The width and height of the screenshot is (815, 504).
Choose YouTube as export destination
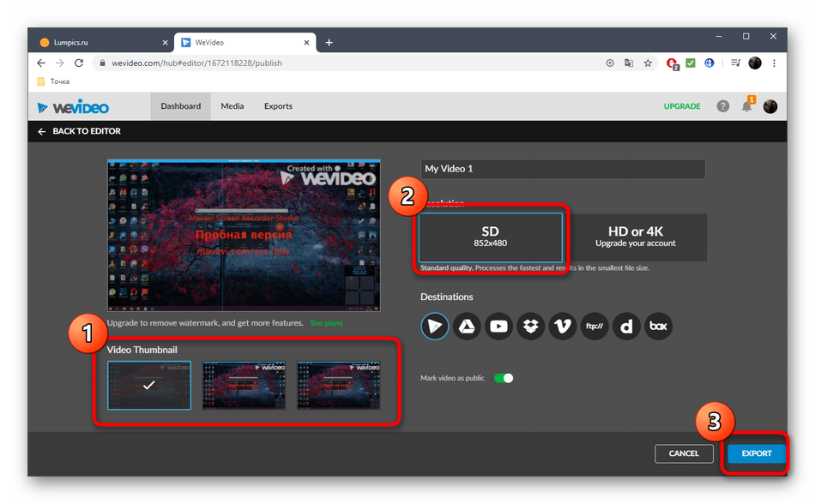(x=498, y=326)
